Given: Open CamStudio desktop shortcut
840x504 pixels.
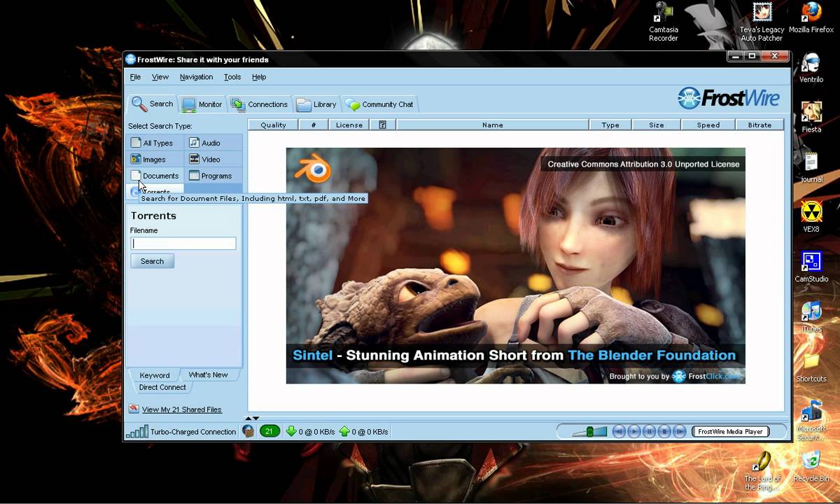Looking at the screenshot, I should coord(811,267).
